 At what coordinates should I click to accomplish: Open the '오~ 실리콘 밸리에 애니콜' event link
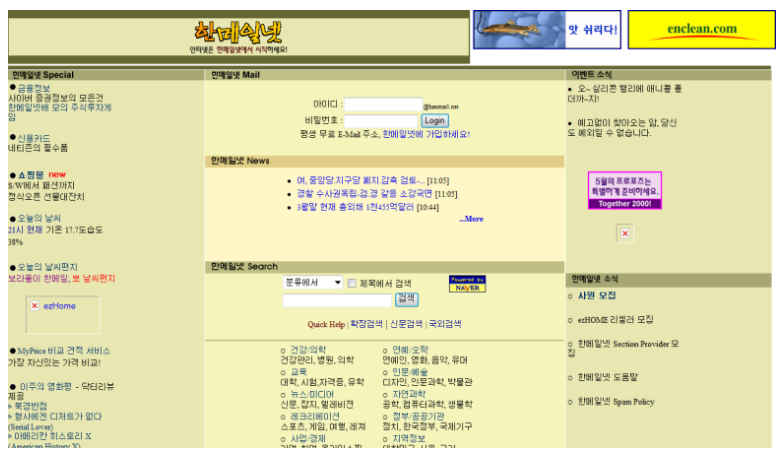(625, 94)
